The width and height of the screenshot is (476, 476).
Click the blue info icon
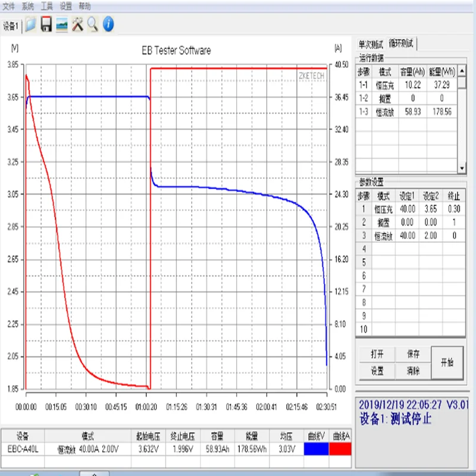click(x=108, y=24)
